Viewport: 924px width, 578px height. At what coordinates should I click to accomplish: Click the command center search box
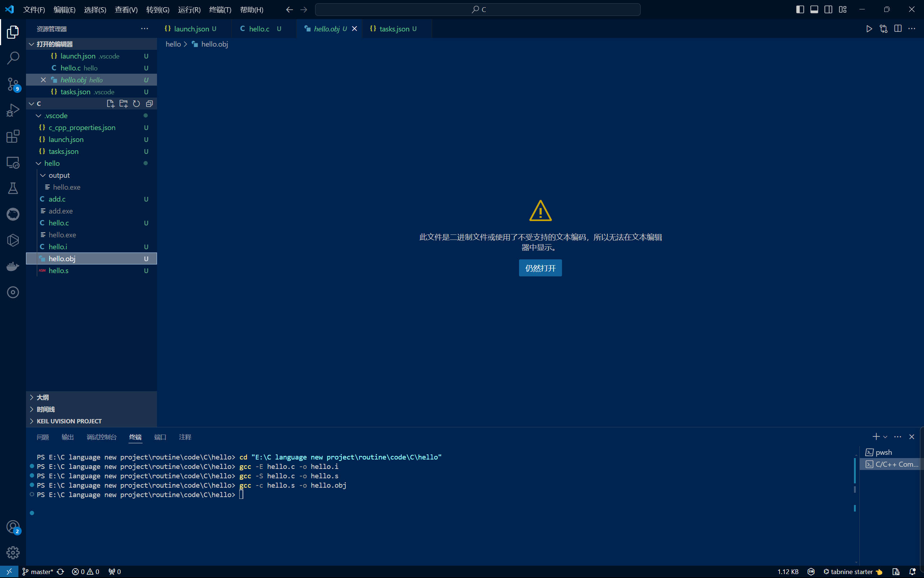(478, 9)
